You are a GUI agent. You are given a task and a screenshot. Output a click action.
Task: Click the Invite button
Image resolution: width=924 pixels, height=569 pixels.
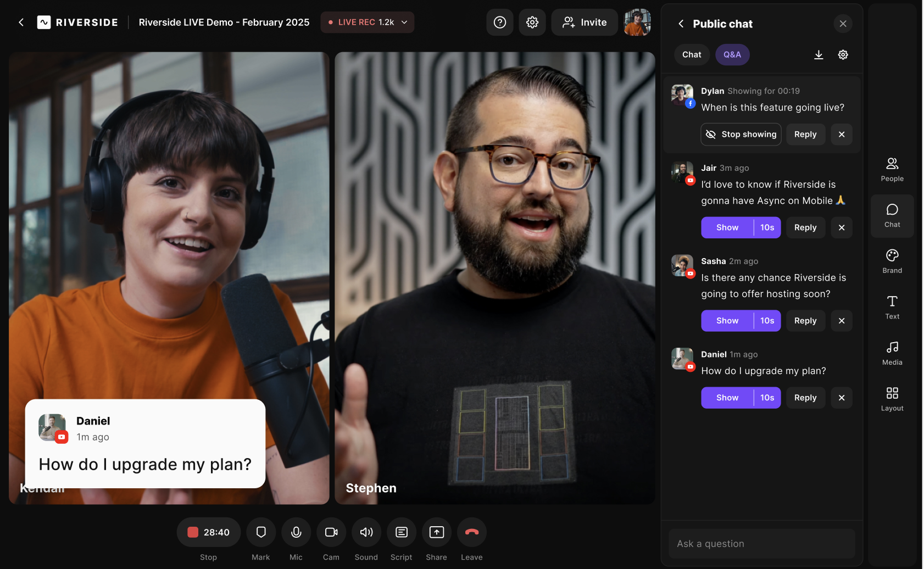[585, 22]
